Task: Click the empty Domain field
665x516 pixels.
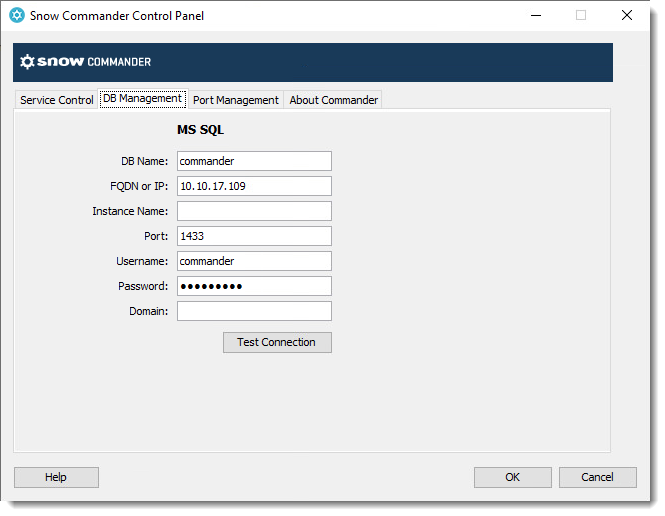Action: tap(254, 311)
